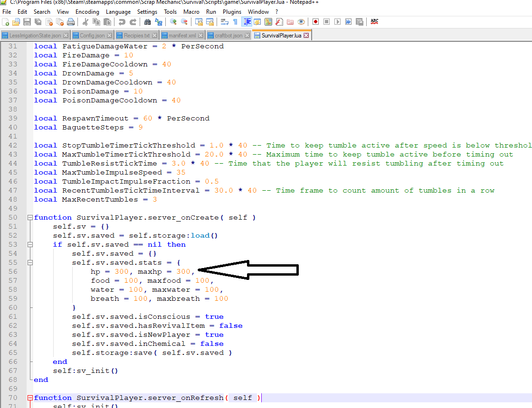Collapse the server_onCreate function fold at line 50

pyautogui.click(x=30, y=218)
